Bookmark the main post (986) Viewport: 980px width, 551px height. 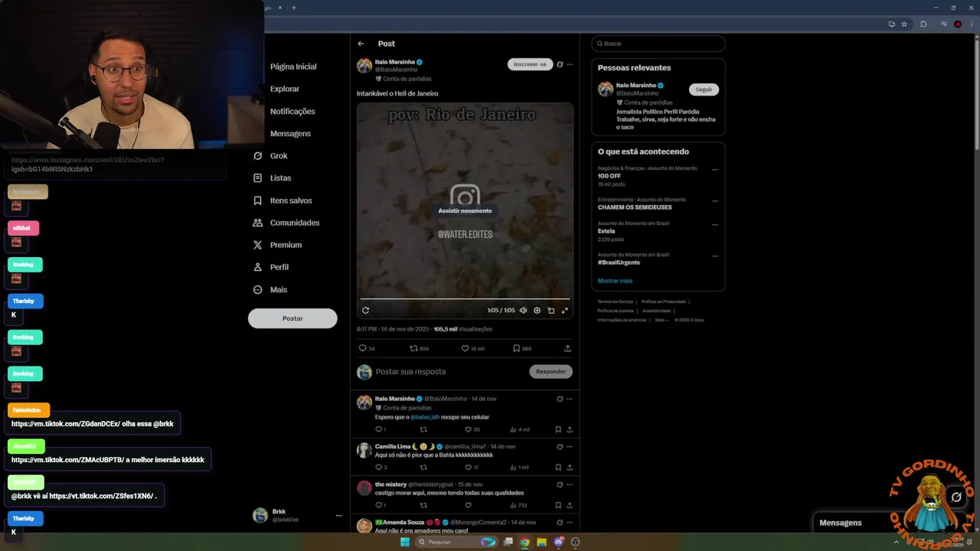[522, 348]
